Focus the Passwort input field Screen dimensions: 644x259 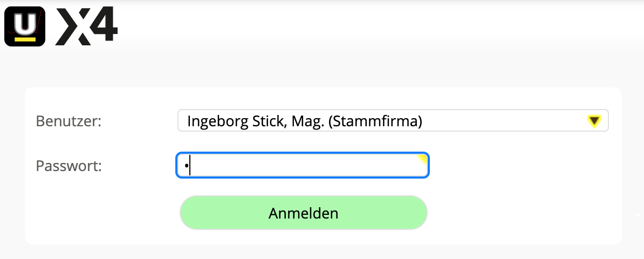coord(302,166)
